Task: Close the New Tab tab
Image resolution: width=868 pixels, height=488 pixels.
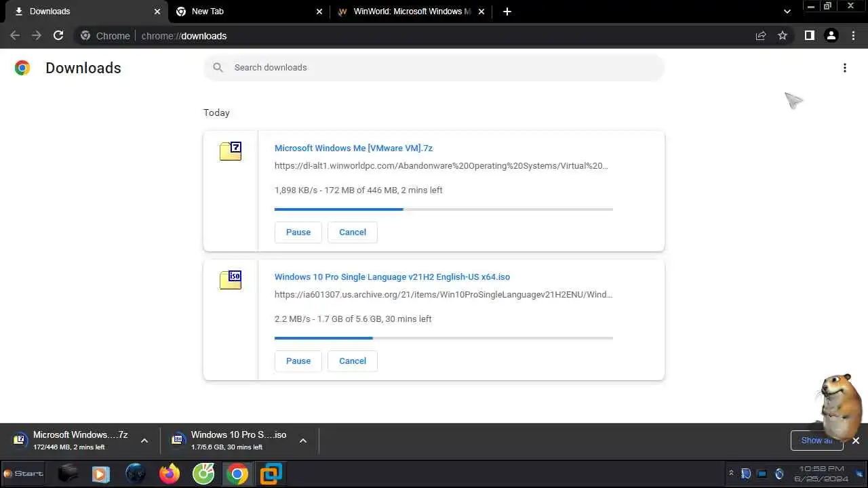Action: point(319,12)
